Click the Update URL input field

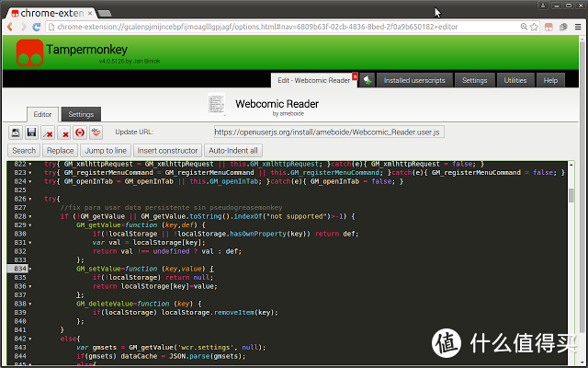pos(329,132)
